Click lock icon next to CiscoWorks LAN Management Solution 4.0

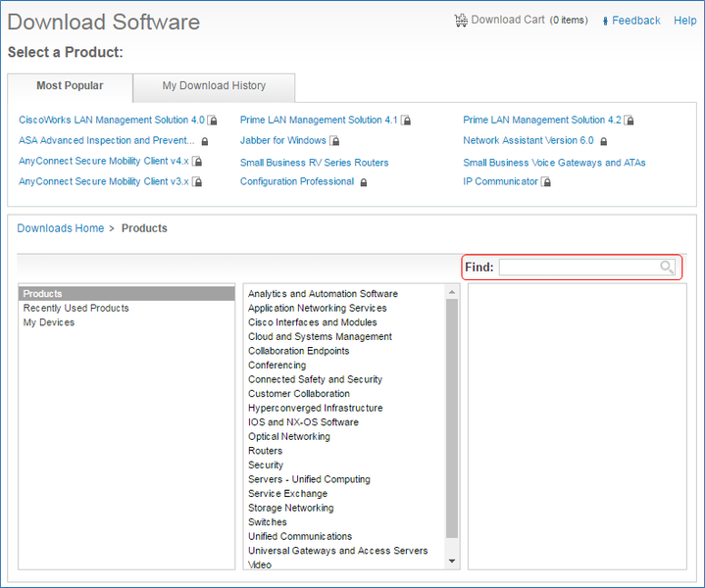[x=213, y=120]
